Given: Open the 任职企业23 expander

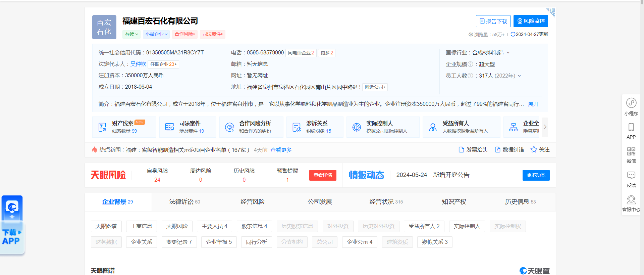Looking at the screenshot, I should [163, 64].
